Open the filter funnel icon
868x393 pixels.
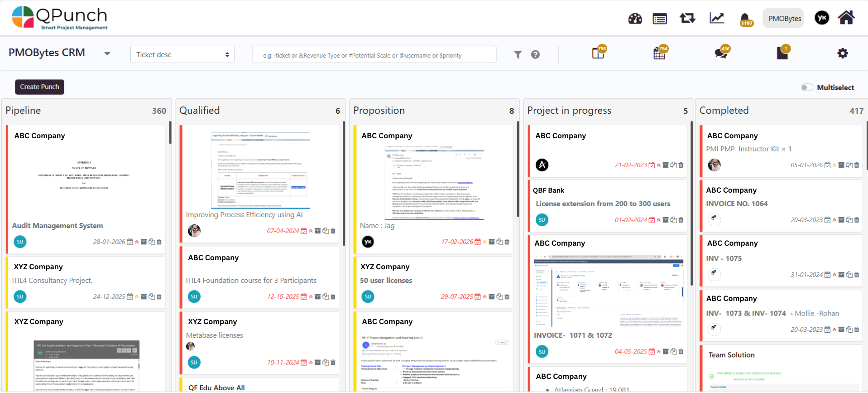pos(518,55)
